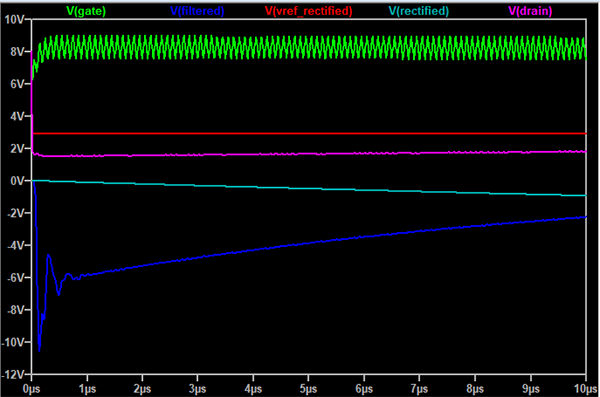Screen dimensions: 600x397
Task: Select the V(rectified) trace label
Action: pos(419,11)
